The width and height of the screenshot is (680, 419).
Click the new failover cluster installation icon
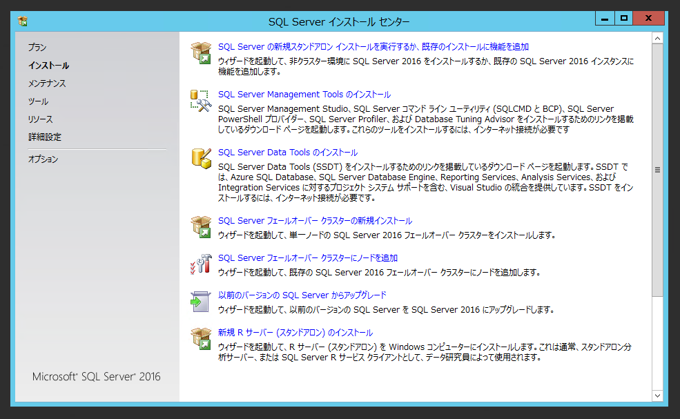pos(201,227)
